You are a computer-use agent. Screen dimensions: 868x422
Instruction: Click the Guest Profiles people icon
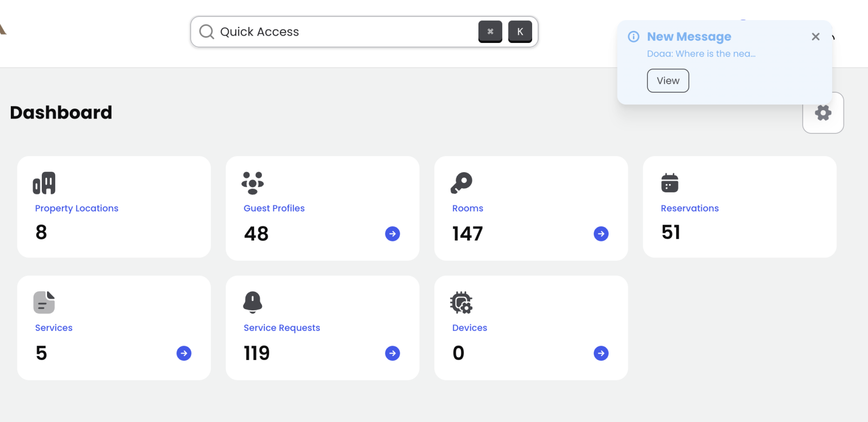pos(253,183)
